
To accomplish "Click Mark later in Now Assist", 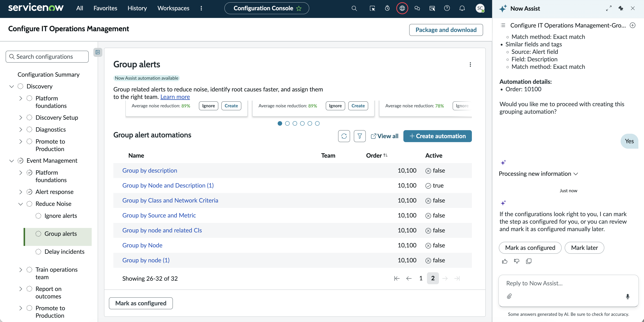I will 584,248.
